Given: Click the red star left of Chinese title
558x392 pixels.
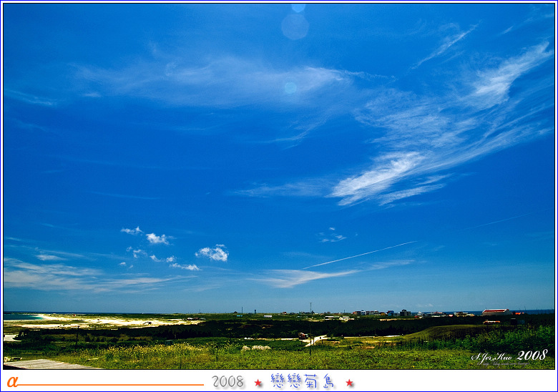Looking at the screenshot, I should pyautogui.click(x=258, y=383).
